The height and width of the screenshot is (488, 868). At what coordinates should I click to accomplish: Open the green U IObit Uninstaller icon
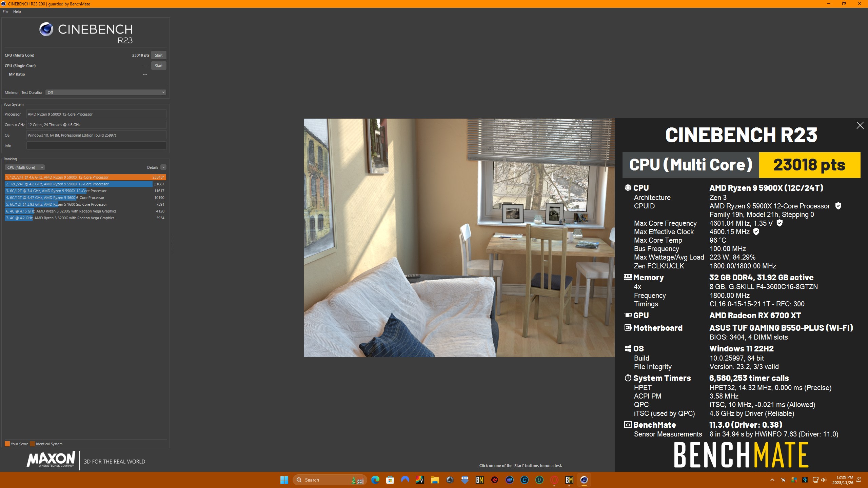tap(539, 480)
